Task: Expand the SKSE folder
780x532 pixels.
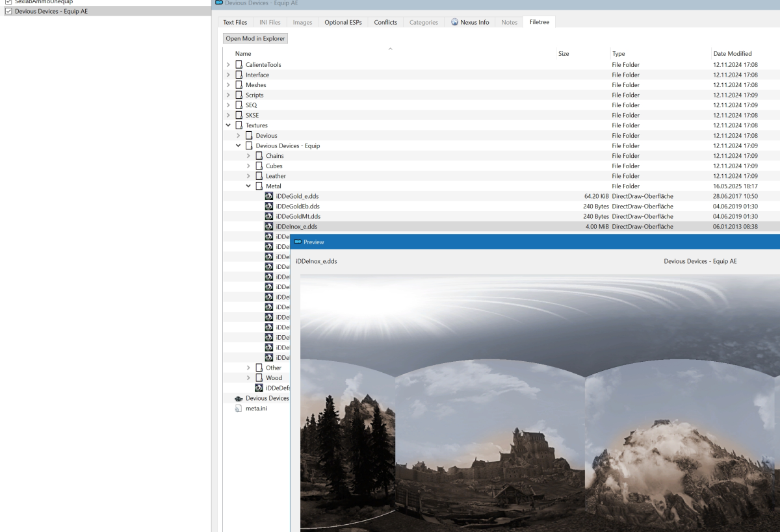Action: pyautogui.click(x=228, y=115)
